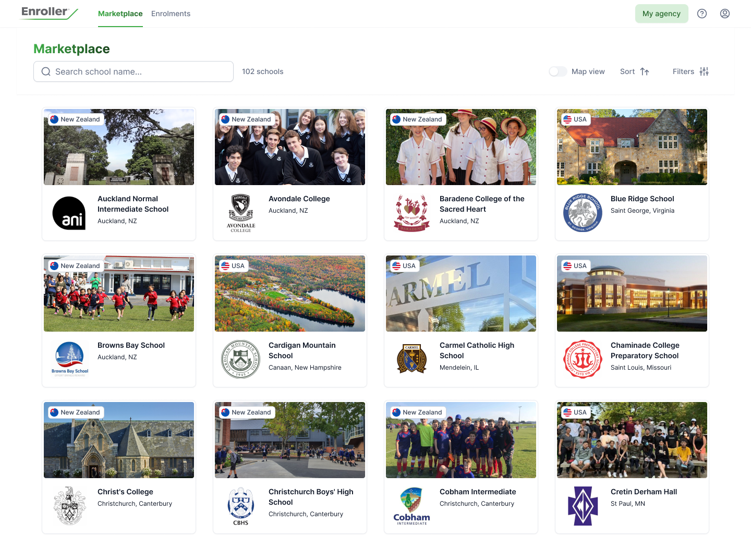Click 'Saint Louis, Missouri' location text
This screenshot has height=560, width=751.
point(641,368)
